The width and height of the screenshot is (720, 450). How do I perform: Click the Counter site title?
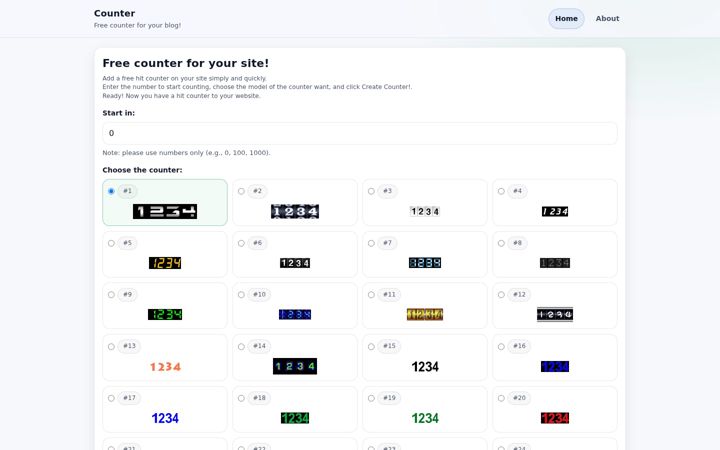coord(114,13)
